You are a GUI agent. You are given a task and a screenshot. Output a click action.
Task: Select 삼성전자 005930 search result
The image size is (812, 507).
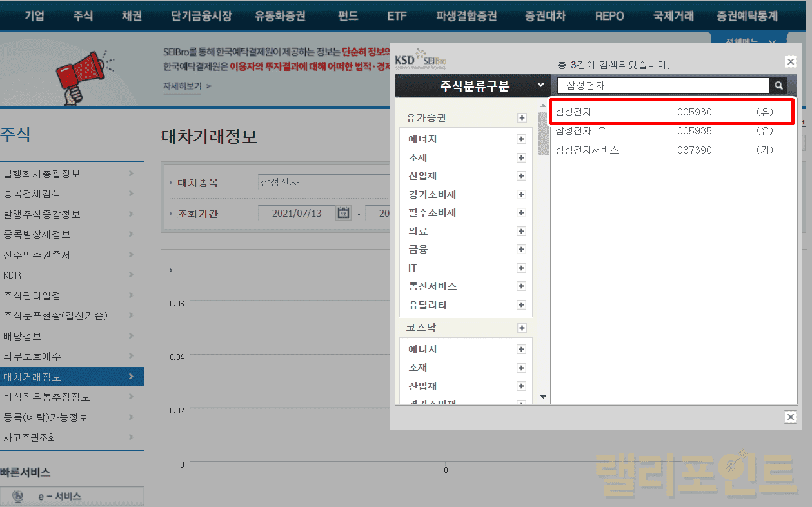671,112
